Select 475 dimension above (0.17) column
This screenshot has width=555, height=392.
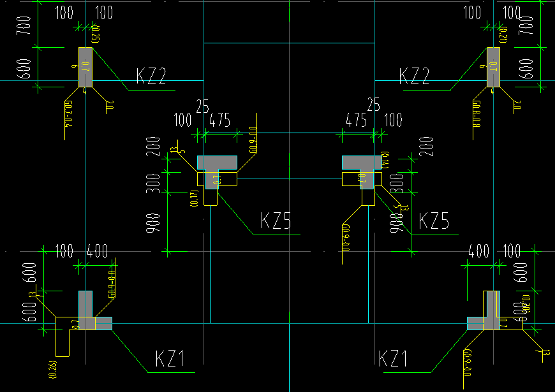[220, 120]
